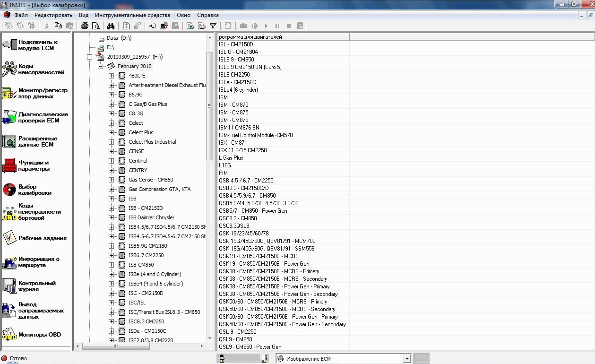Open Диагностические проверки ECM in sidebar
This screenshot has width=595, height=364.
(36, 117)
